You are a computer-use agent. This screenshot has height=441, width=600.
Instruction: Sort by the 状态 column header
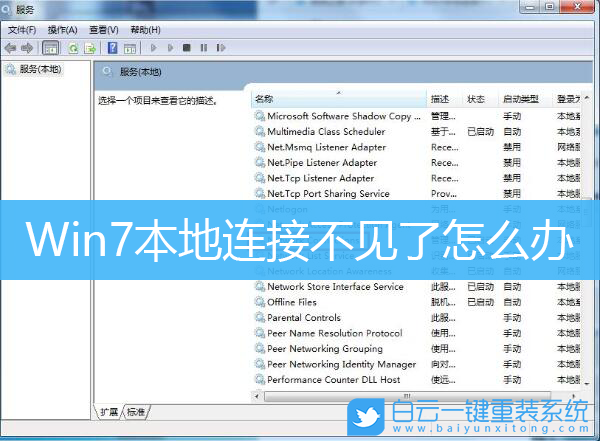pyautogui.click(x=480, y=99)
